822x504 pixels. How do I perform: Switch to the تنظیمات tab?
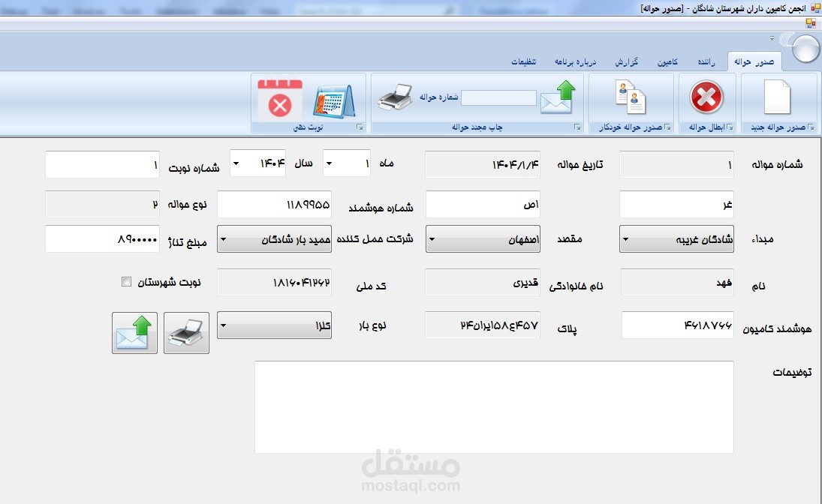point(523,62)
